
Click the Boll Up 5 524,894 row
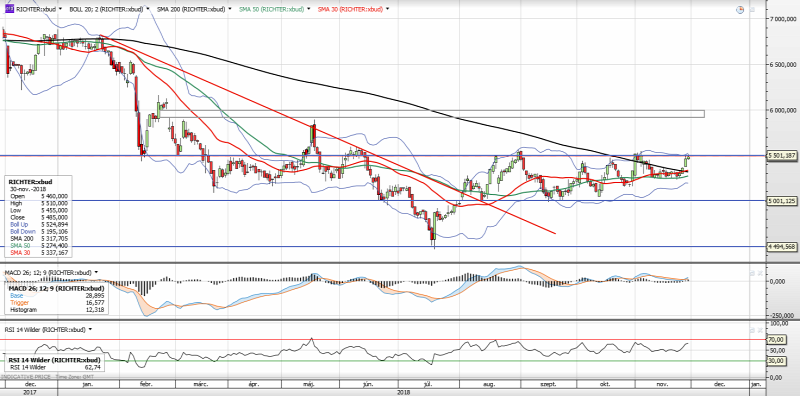pyautogui.click(x=39, y=225)
